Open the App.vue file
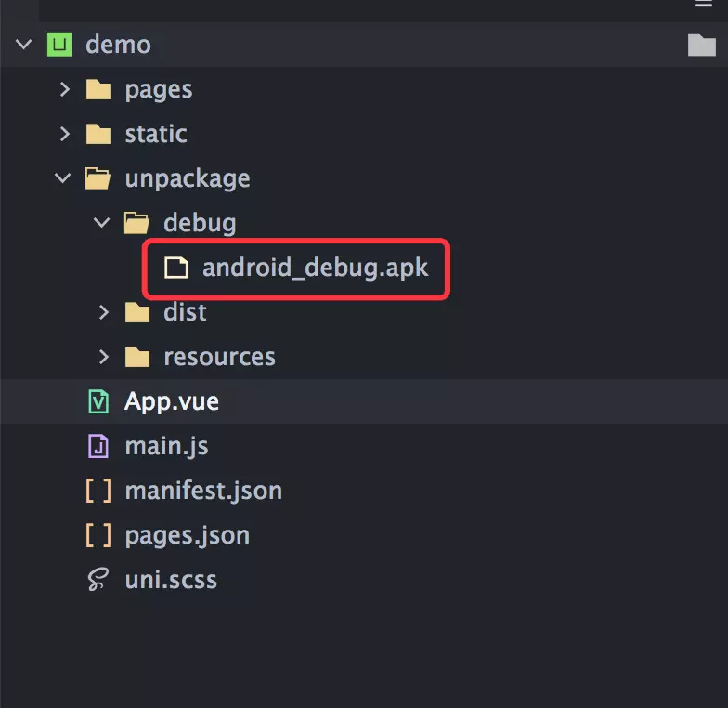Viewport: 728px width, 708px height. click(x=172, y=401)
